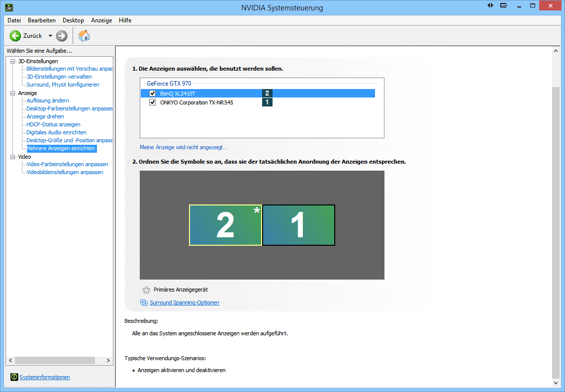
Task: Click the title bar window-list icon
Action: coord(504,5)
